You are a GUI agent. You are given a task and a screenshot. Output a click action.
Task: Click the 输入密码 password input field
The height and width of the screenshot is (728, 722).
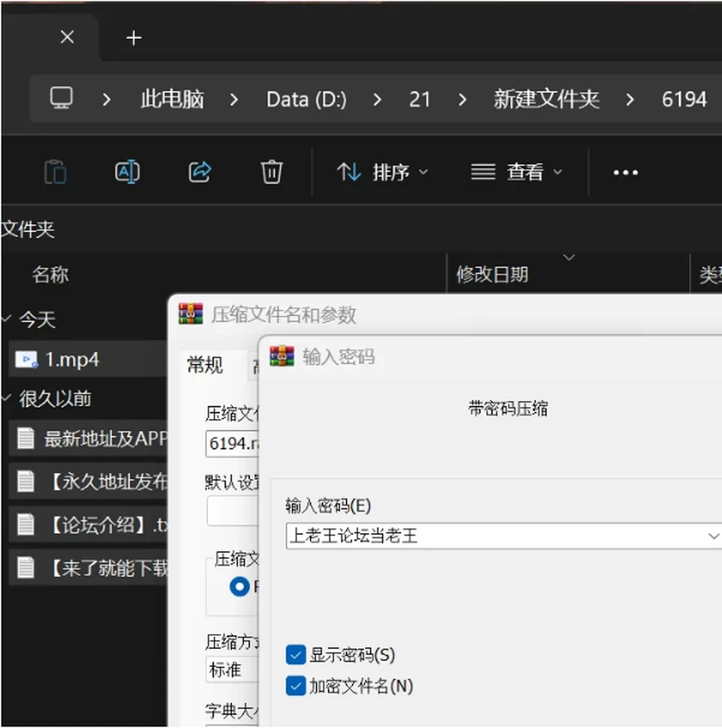point(504,535)
